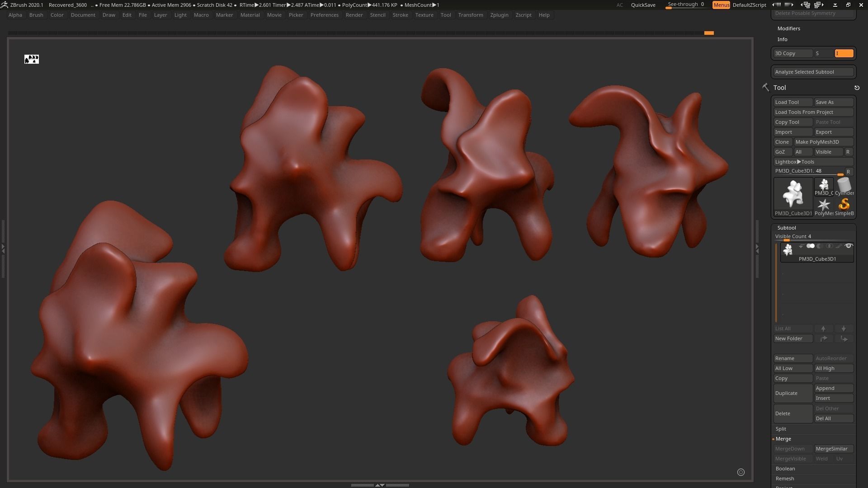Select the SimpleBrush tool thumbnail
Image resolution: width=868 pixels, height=488 pixels.
point(844,206)
